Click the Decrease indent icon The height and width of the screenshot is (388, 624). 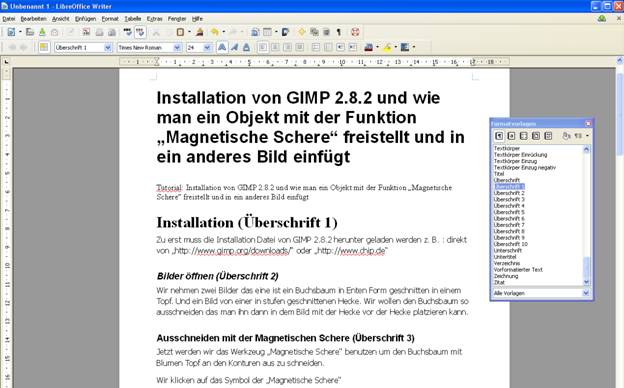point(340,47)
